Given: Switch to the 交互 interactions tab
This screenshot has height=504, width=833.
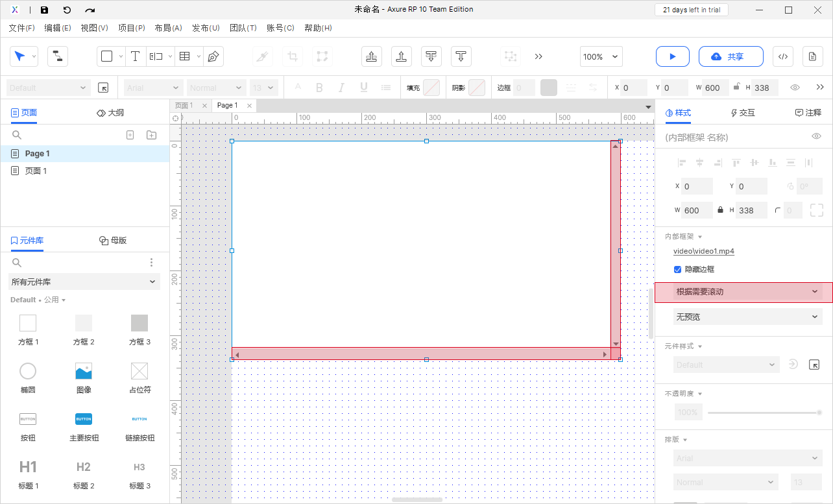Looking at the screenshot, I should 743,113.
